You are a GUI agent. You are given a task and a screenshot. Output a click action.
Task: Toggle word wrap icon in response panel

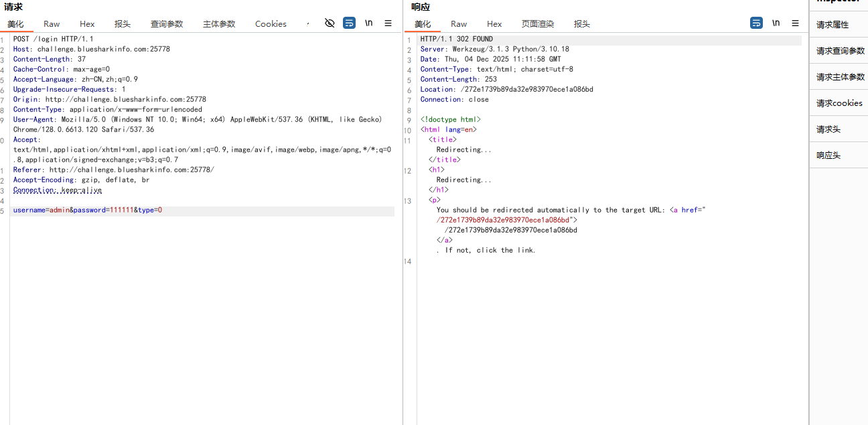pyautogui.click(x=756, y=23)
